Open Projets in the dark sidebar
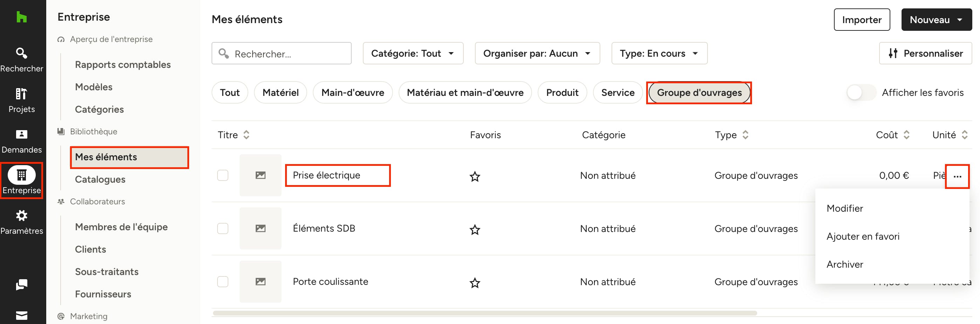Screen dimensions: 980x324 click(22, 101)
